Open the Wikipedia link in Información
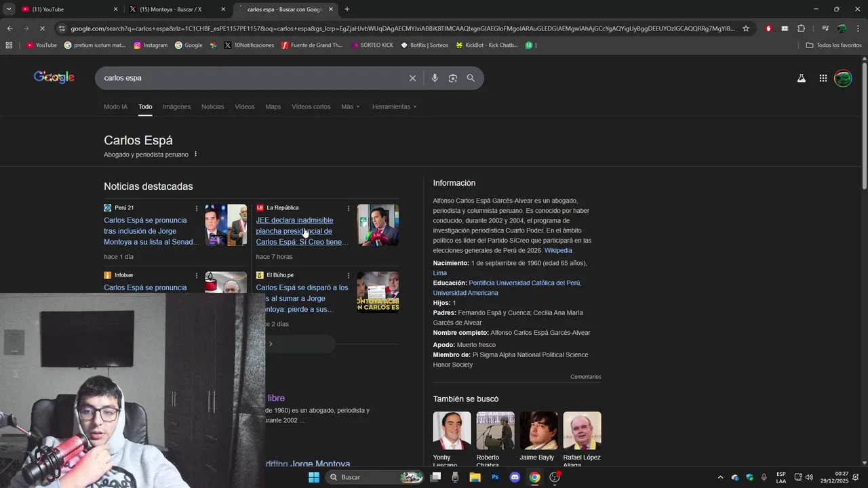 tap(558, 251)
